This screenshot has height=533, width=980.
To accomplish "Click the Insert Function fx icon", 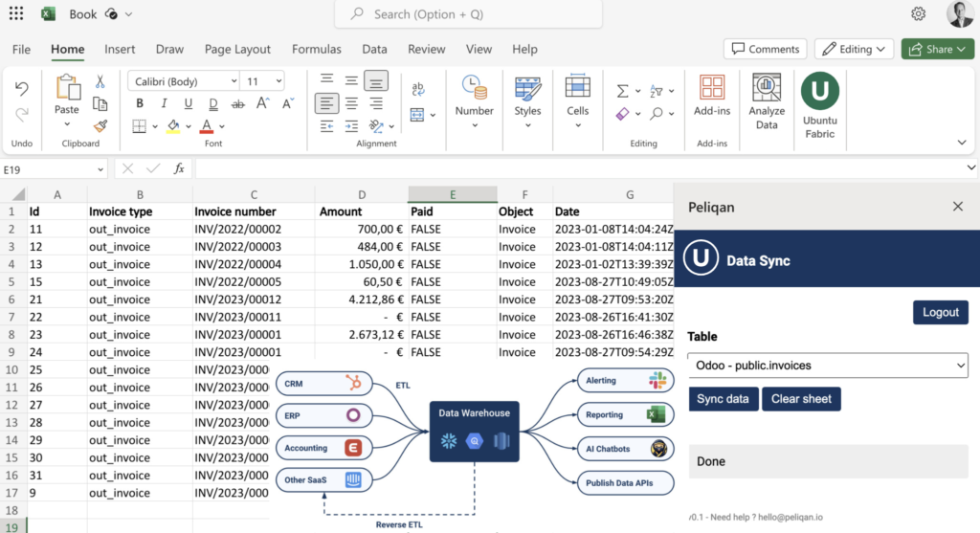I will 179,168.
